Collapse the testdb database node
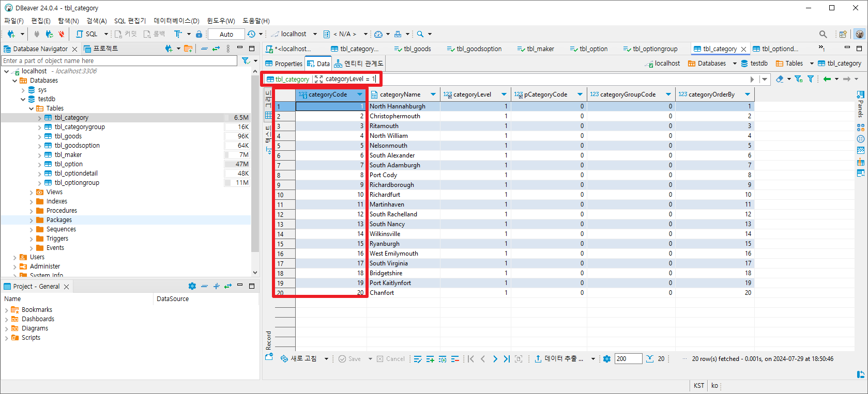Viewport: 868px width, 394px height. 23,99
